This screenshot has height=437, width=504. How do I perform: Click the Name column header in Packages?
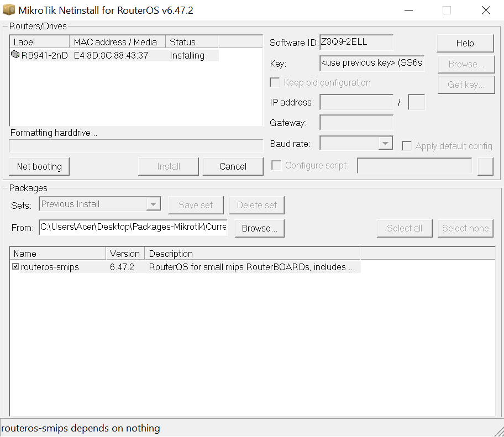pos(58,254)
